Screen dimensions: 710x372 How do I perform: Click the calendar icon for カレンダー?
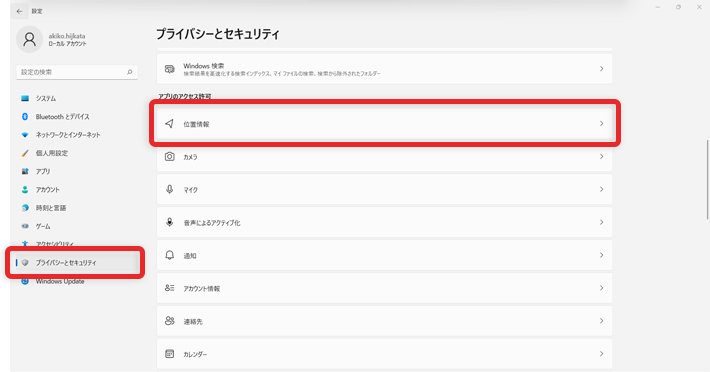169,354
